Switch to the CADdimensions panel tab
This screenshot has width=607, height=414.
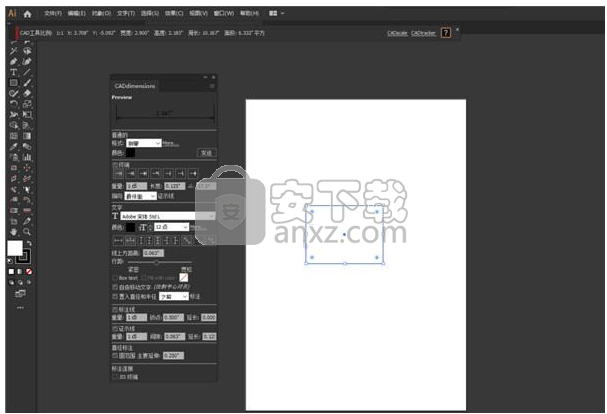[135, 86]
